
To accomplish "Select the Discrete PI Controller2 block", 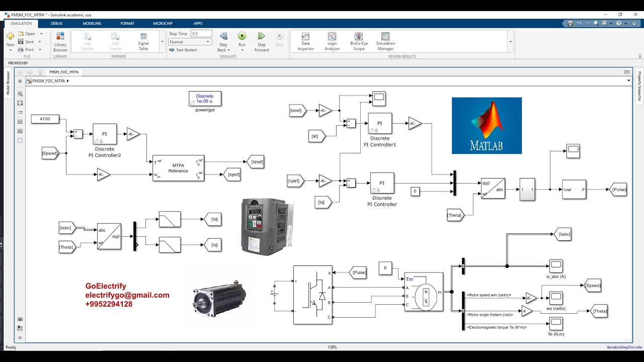I will coord(105,134).
